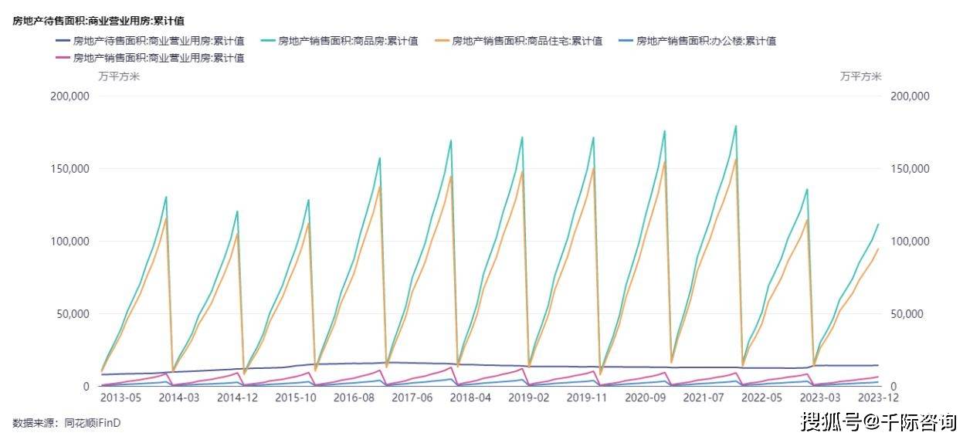Image resolution: width=980 pixels, height=443 pixels.
Task: Toggle the pink 销售面积:商业营业用房 legend entry
Action: pos(151,58)
